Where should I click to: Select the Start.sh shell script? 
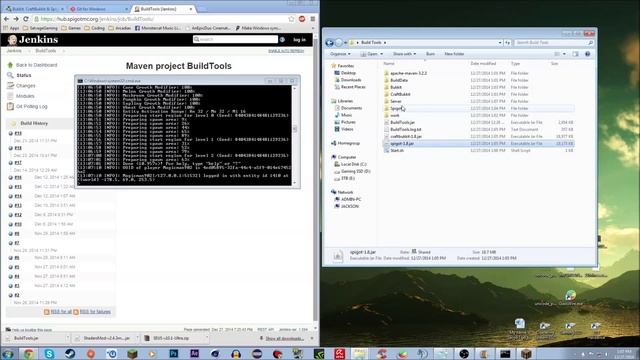pos(478,150)
